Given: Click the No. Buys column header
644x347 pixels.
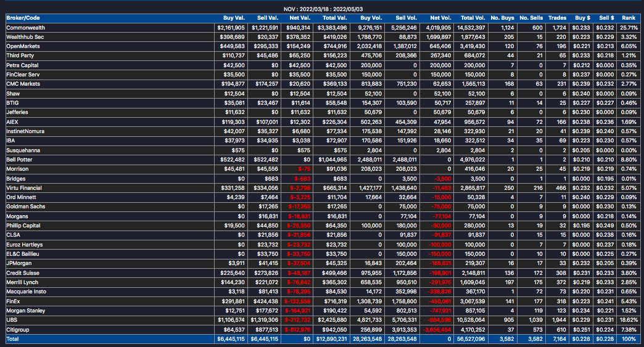Looking at the screenshot, I should 502,18.
